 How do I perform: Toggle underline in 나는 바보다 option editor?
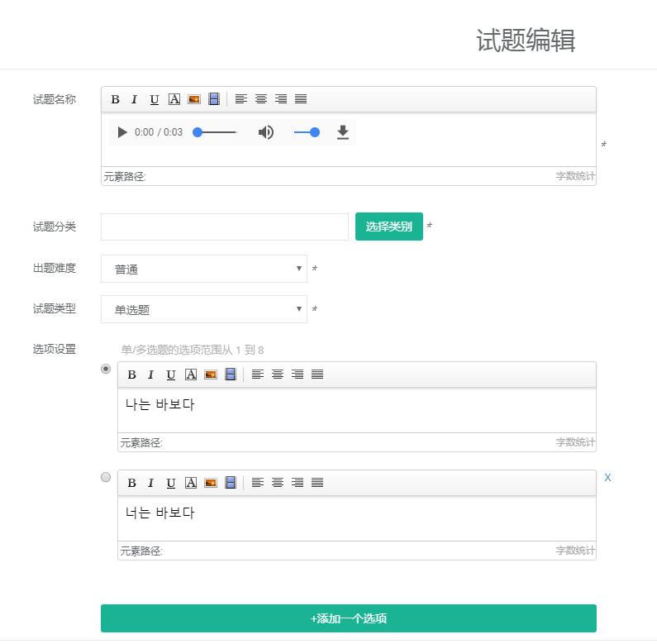(171, 374)
